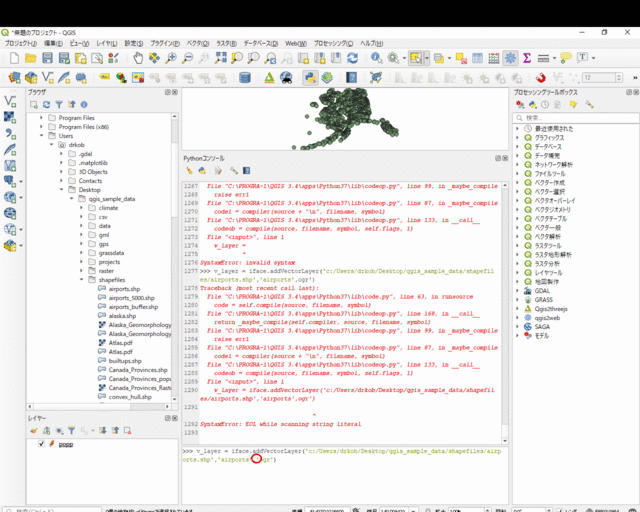Expand the SAGA algorithms group
Image resolution: width=640 pixels, height=512 pixels.
[x=517, y=327]
